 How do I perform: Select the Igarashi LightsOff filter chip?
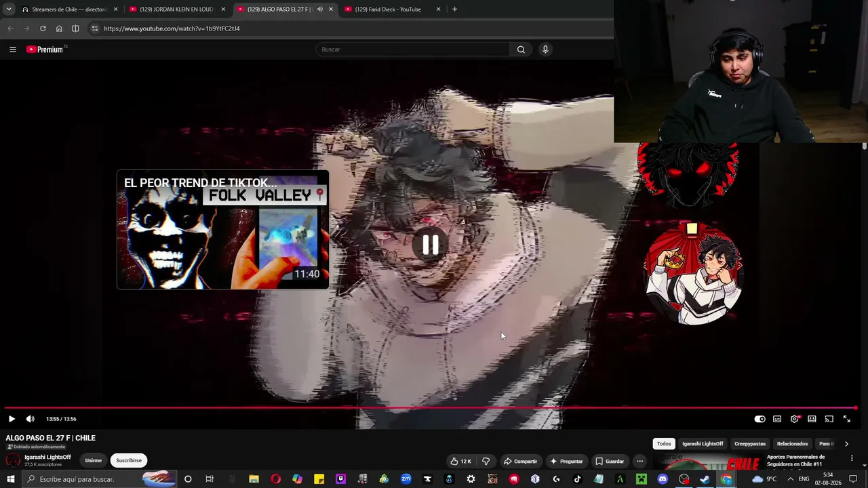(x=703, y=444)
